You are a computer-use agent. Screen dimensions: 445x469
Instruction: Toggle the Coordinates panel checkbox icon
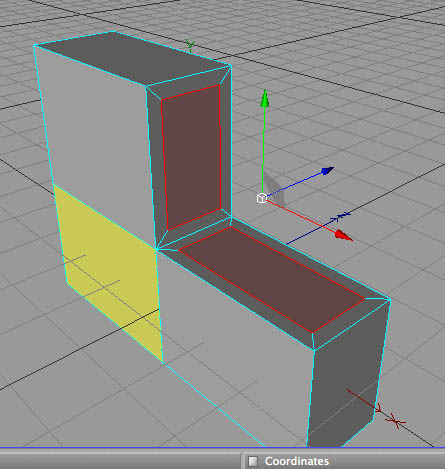pyautogui.click(x=253, y=461)
